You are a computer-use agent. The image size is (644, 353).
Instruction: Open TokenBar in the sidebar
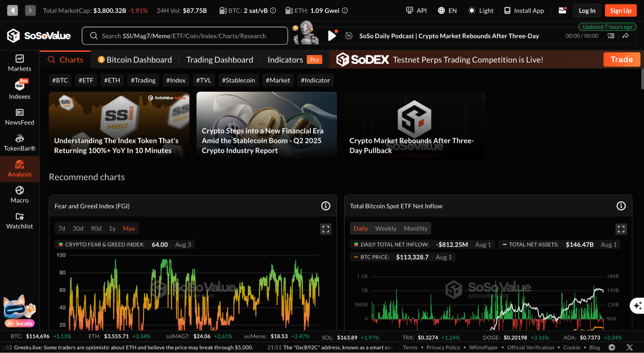click(x=20, y=143)
